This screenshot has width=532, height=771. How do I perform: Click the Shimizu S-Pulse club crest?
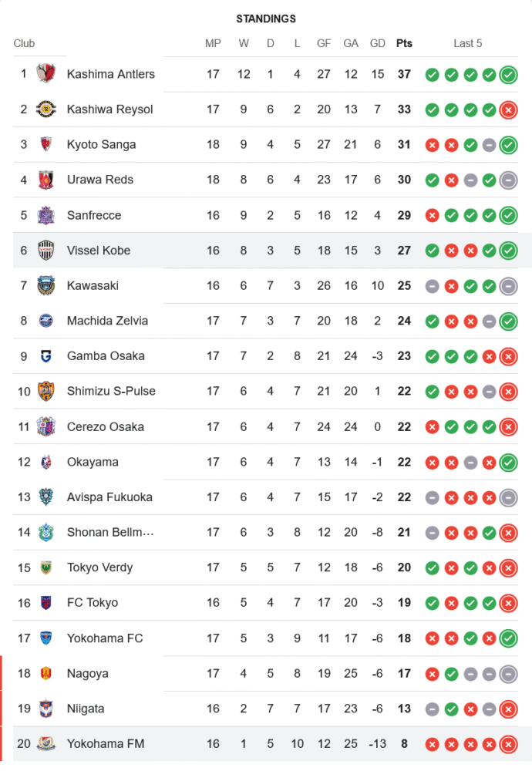pos(46,391)
